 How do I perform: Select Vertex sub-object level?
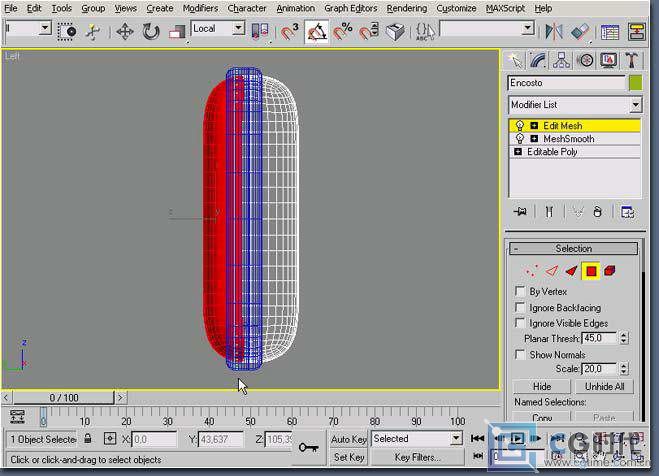point(532,271)
